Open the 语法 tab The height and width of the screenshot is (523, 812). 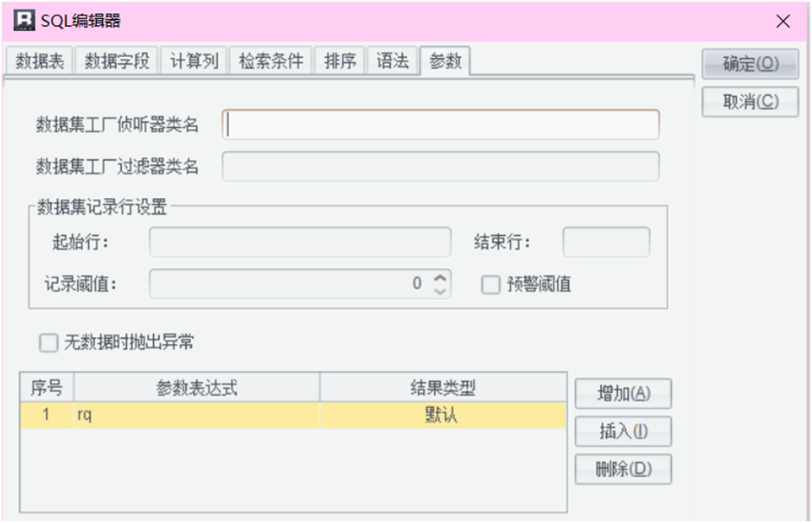pos(393,62)
